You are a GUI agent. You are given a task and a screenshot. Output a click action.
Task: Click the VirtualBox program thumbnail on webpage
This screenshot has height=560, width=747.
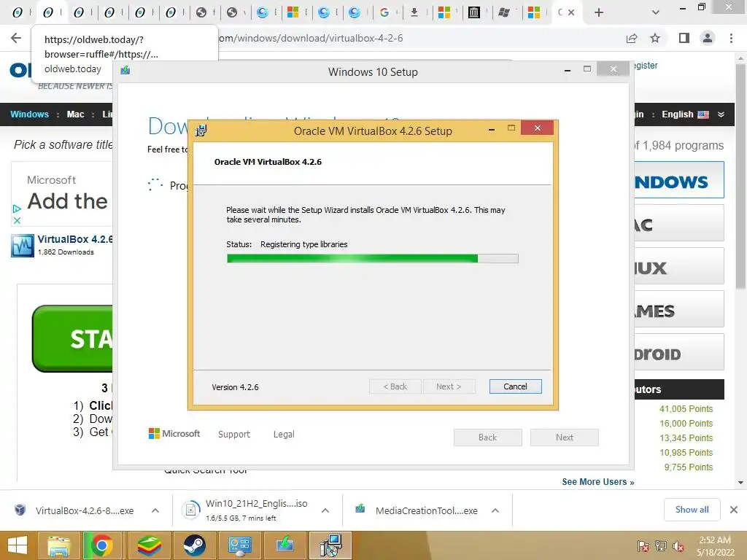[x=23, y=246]
